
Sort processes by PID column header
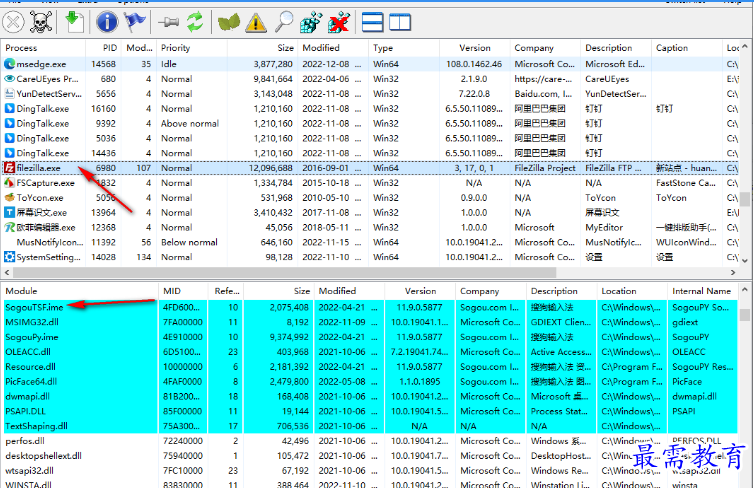(x=103, y=48)
